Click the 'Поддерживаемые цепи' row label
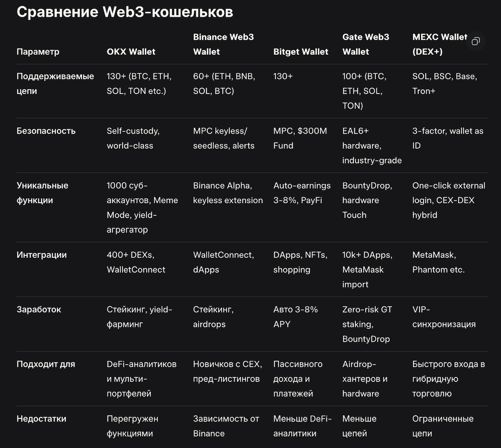The image size is (501, 448). [x=56, y=83]
